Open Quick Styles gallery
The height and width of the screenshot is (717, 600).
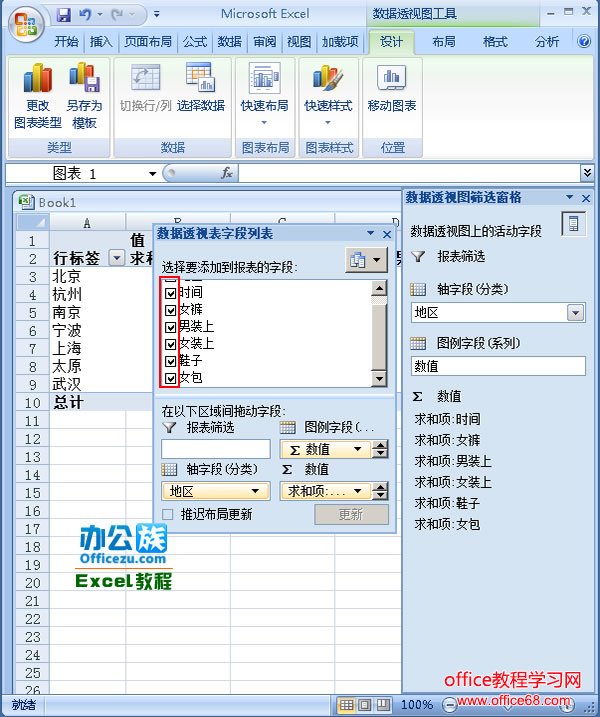pos(328,94)
